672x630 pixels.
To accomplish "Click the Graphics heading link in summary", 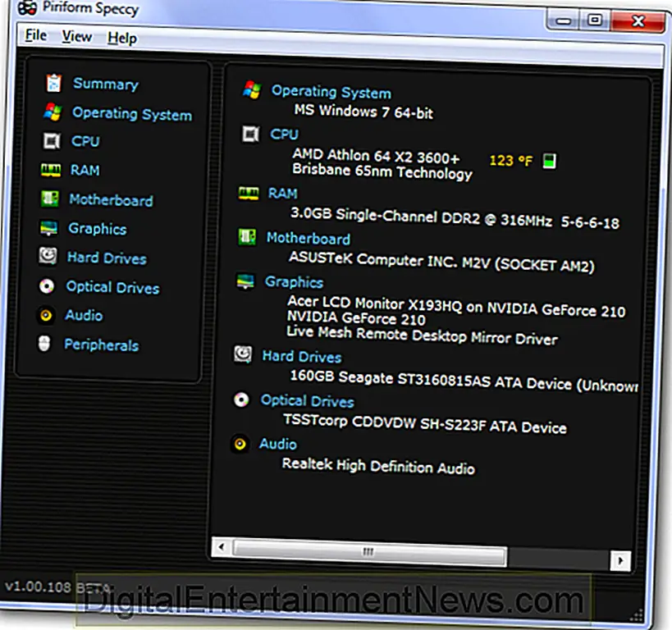I will [294, 282].
